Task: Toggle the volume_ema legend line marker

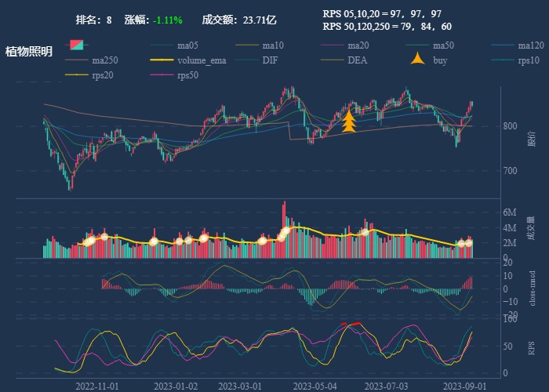Action: tap(162, 60)
